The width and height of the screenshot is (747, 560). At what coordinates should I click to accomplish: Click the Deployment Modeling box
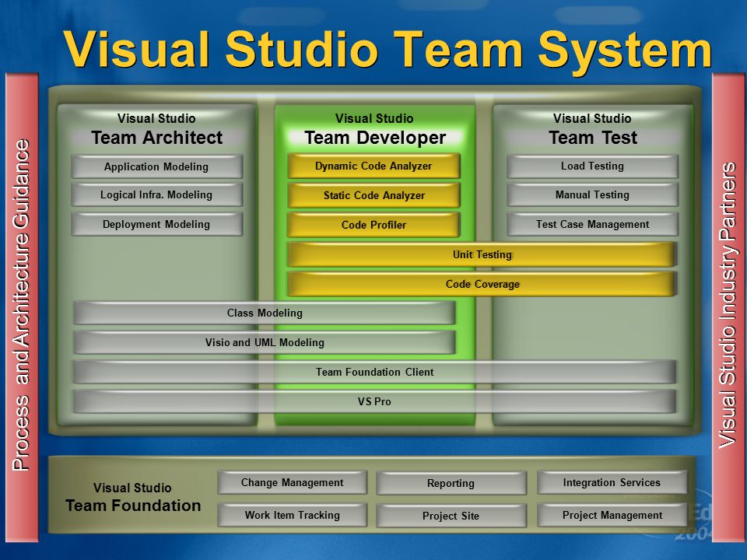156,224
